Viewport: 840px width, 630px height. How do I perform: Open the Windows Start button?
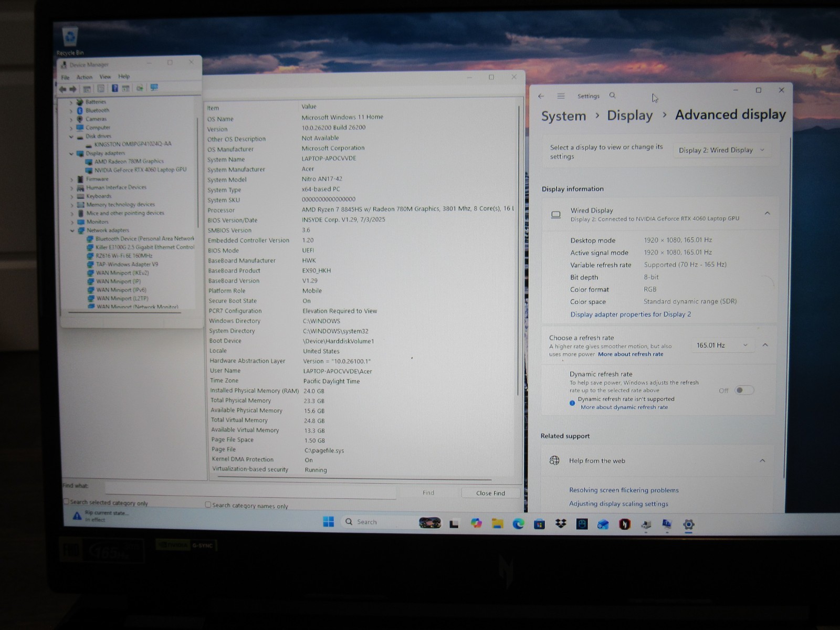329,521
